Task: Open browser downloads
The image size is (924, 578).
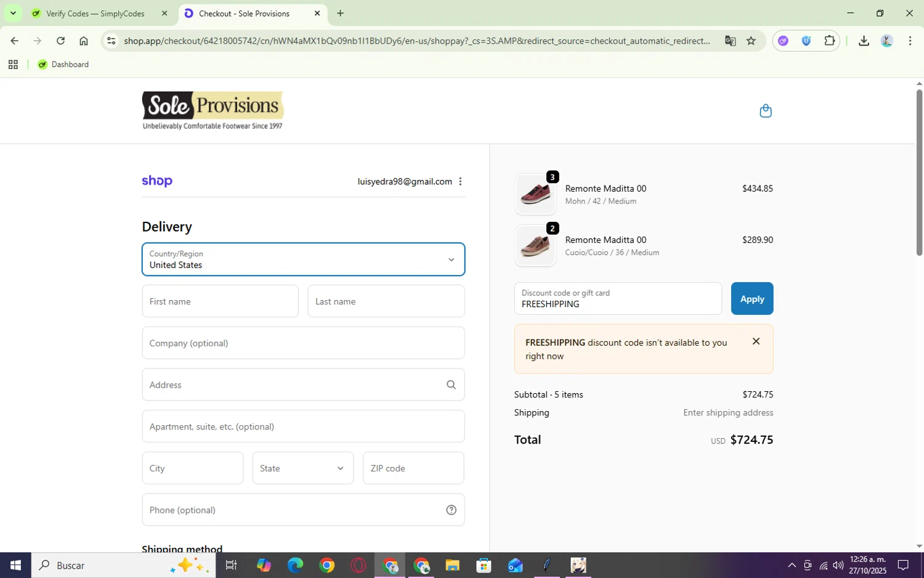Action: coord(864,41)
